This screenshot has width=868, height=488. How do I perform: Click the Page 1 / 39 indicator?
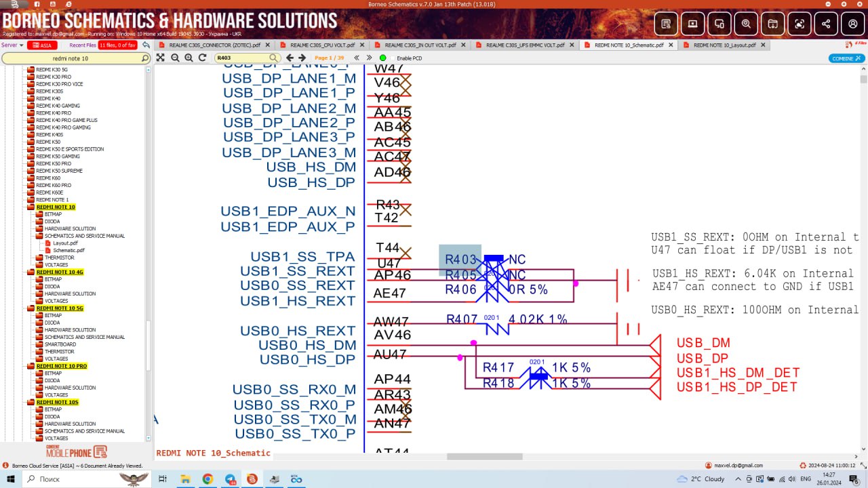[x=330, y=58]
